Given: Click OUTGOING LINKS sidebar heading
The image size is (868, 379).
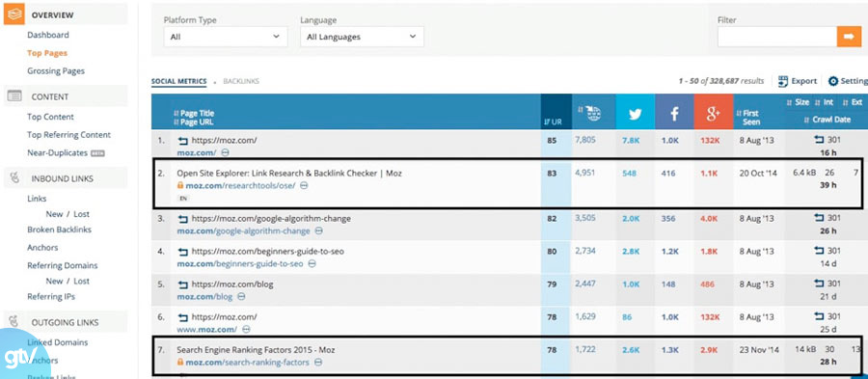Looking at the screenshot, I should [x=66, y=322].
